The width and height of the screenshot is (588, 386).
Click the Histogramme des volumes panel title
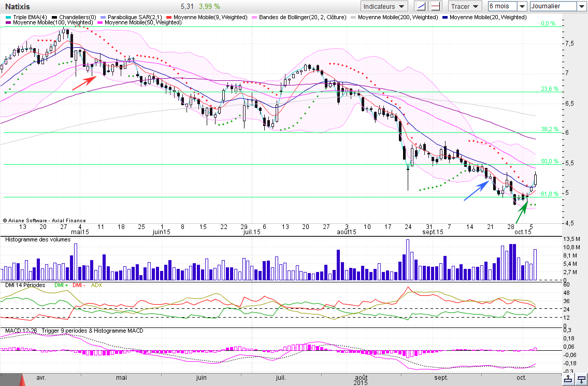click(x=38, y=240)
